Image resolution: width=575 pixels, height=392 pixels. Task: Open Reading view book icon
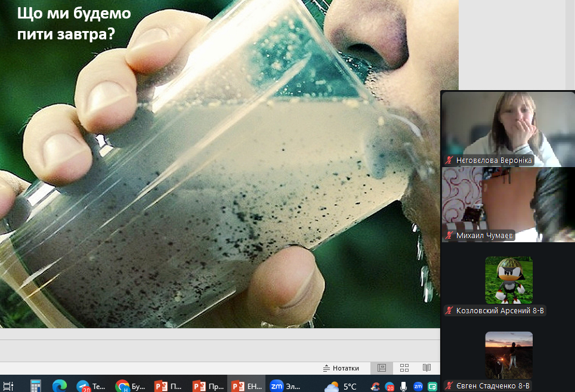click(426, 368)
